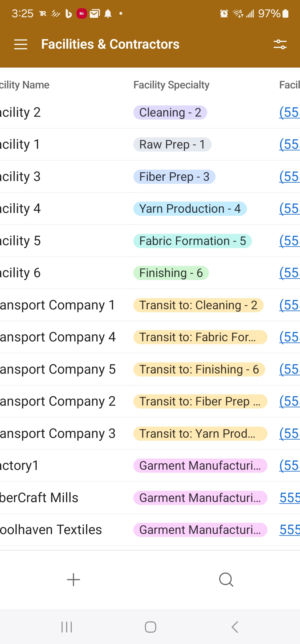Select the Yarn Production - 4 tag
Viewport: 300px width, 644px height.
(x=190, y=209)
